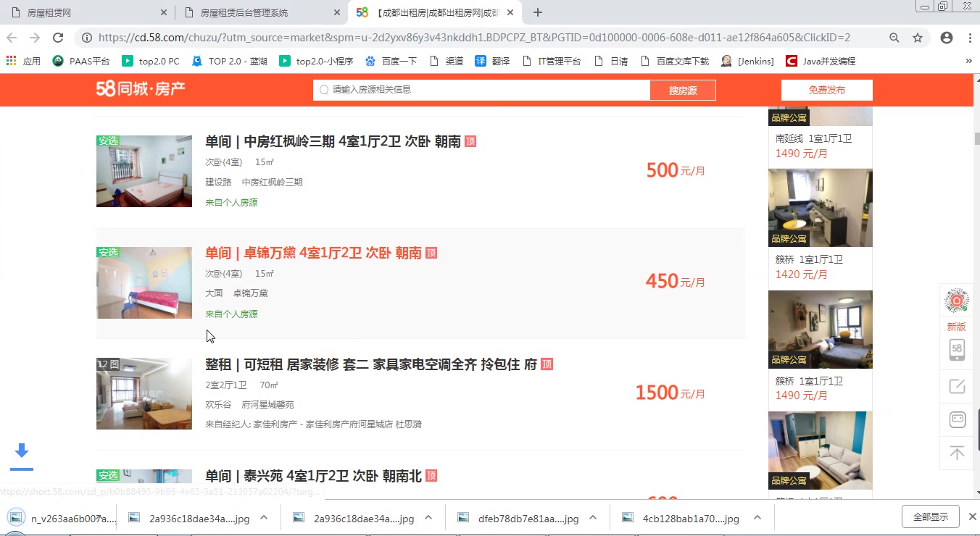Open the 中房红枫岭三期 bedroom thumbnail
The height and width of the screenshot is (536, 980).
pos(144,171)
